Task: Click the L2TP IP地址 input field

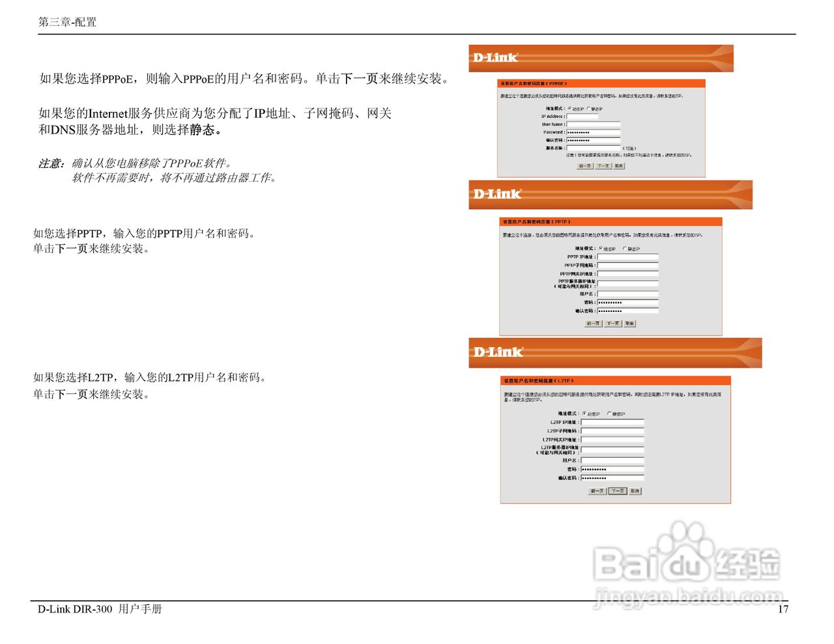Action: (x=612, y=423)
